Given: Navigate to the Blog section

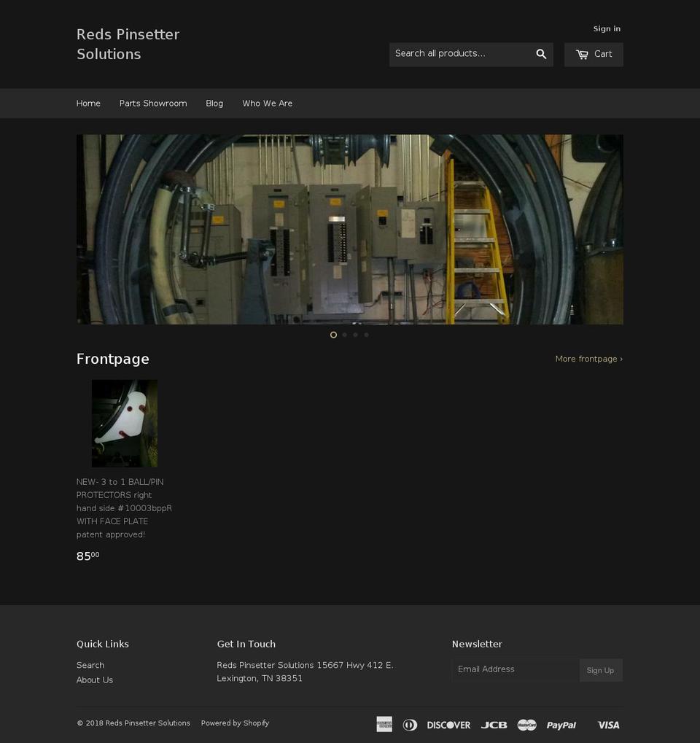Looking at the screenshot, I should 214,103.
